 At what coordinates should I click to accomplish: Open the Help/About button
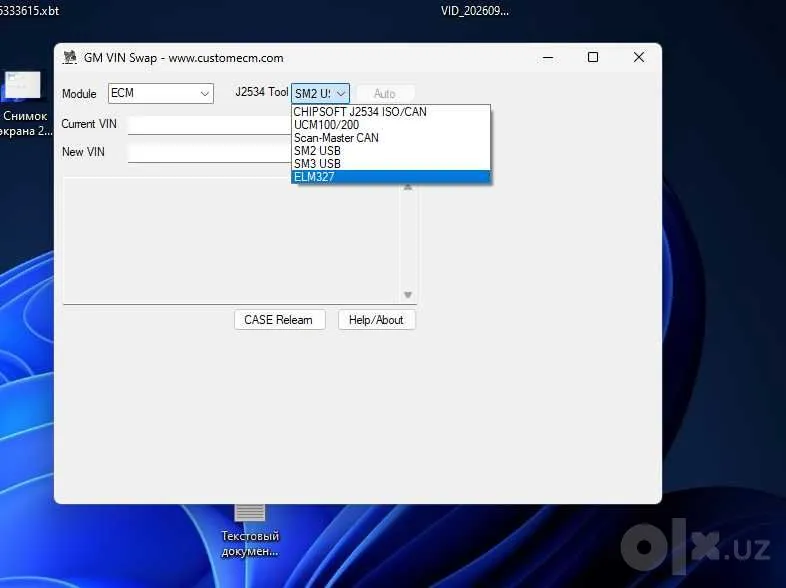point(376,320)
